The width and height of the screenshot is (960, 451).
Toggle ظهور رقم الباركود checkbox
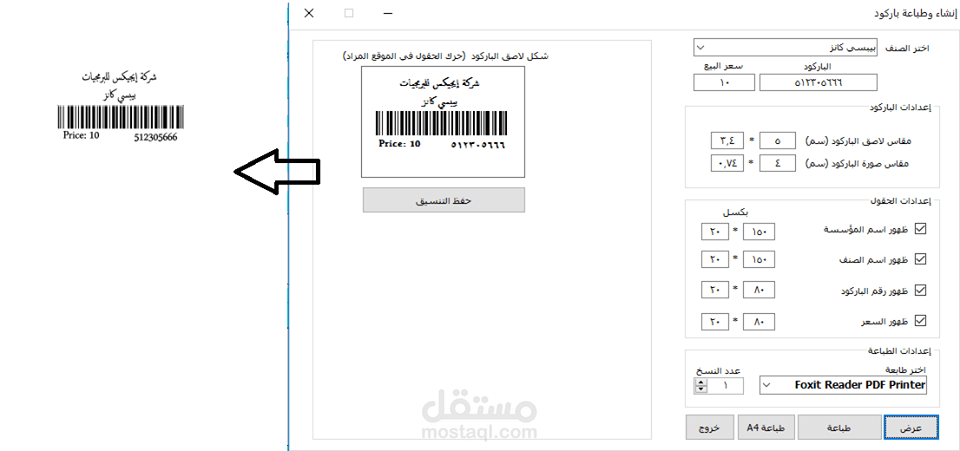pos(920,290)
